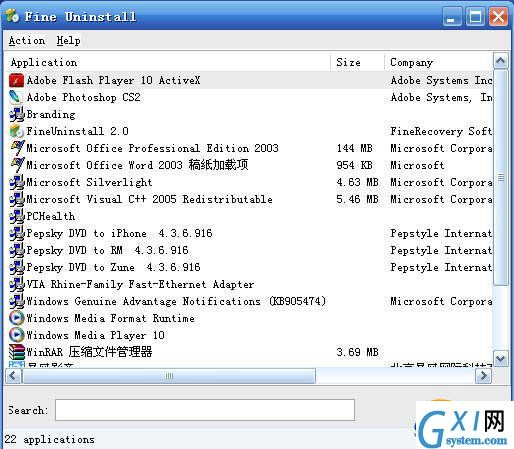Click Windows Media Format Runtime icon
The height and width of the screenshot is (449, 514).
[x=16, y=318]
